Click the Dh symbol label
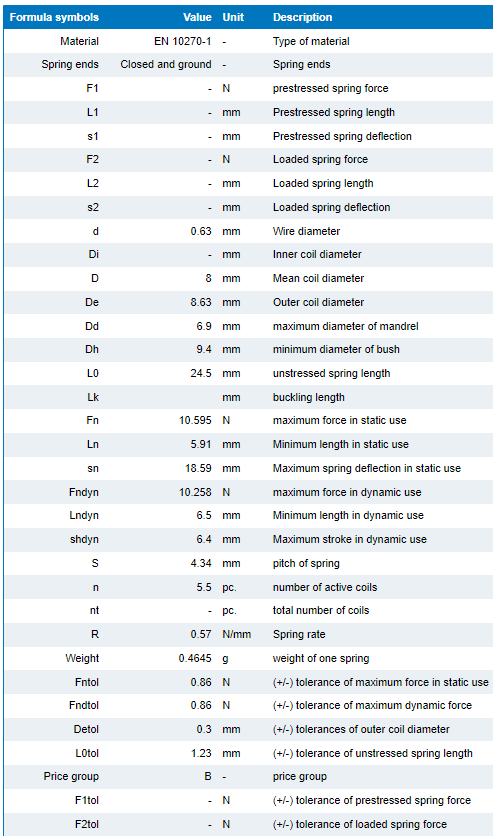 (92, 349)
